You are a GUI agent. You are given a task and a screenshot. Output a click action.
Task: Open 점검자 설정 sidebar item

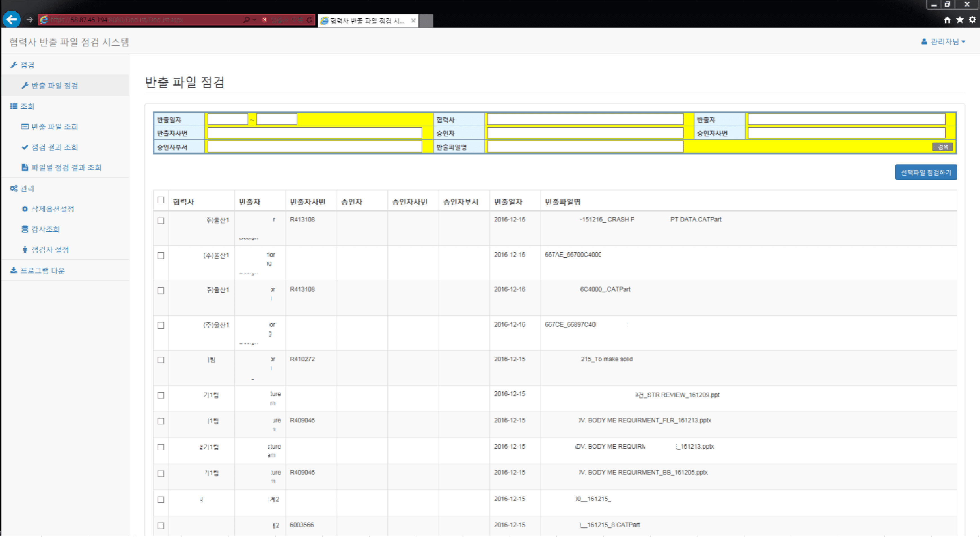tap(46, 250)
